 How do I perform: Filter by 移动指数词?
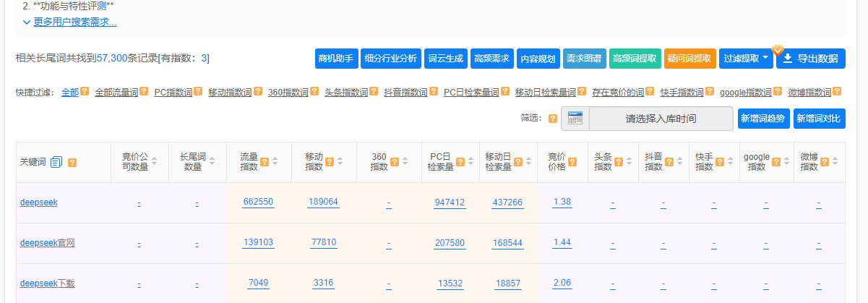pyautogui.click(x=230, y=93)
